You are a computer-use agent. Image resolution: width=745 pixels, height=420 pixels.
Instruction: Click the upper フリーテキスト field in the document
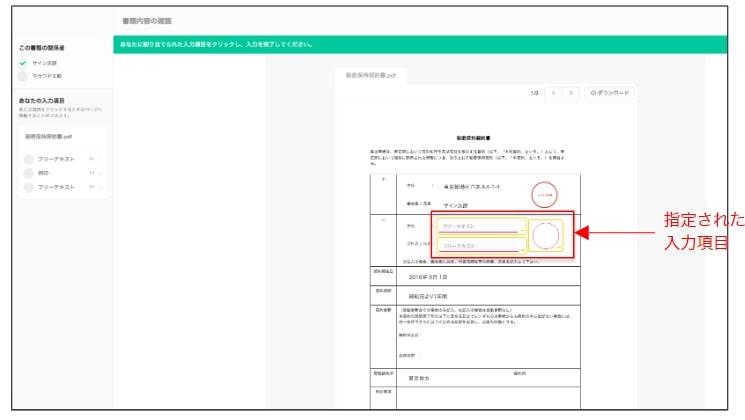click(x=480, y=226)
